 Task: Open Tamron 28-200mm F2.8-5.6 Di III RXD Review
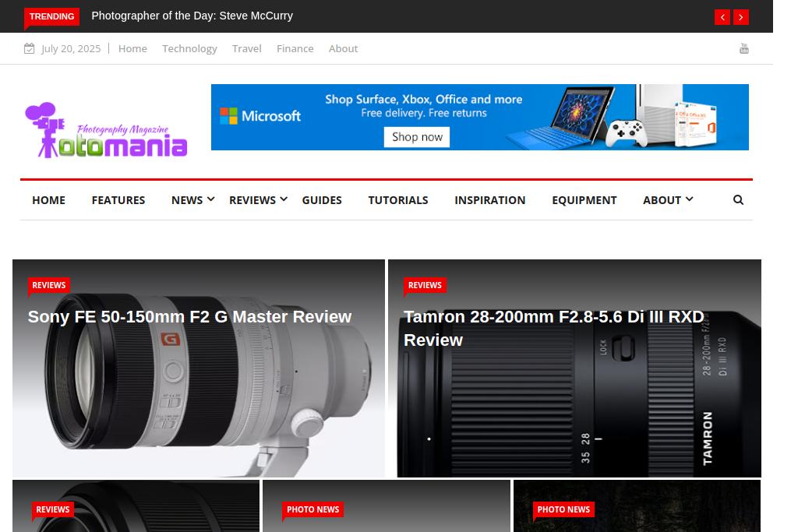554,328
